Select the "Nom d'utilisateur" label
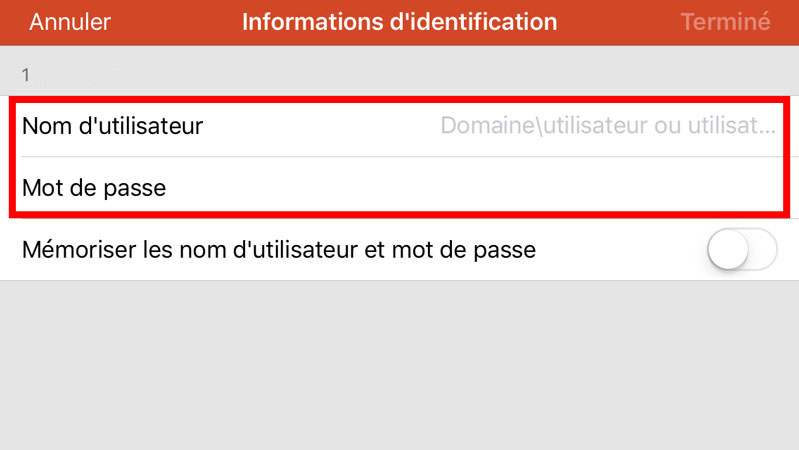This screenshot has width=799, height=450. click(x=112, y=126)
